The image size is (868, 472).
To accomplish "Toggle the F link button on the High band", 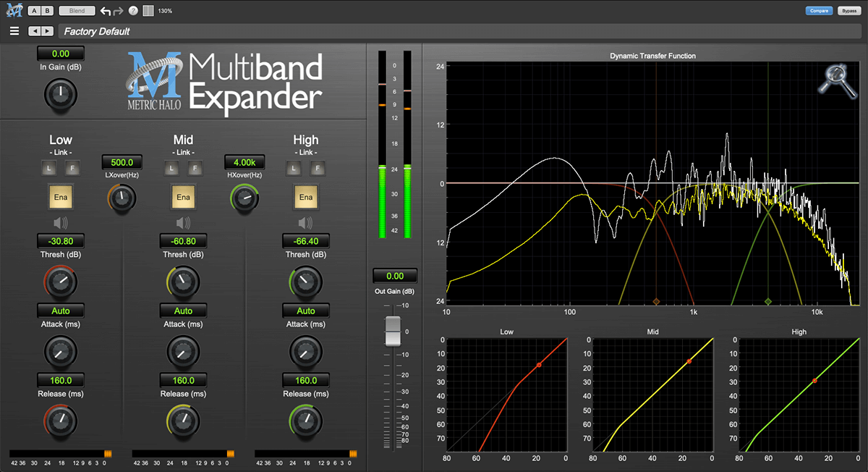I will point(318,168).
